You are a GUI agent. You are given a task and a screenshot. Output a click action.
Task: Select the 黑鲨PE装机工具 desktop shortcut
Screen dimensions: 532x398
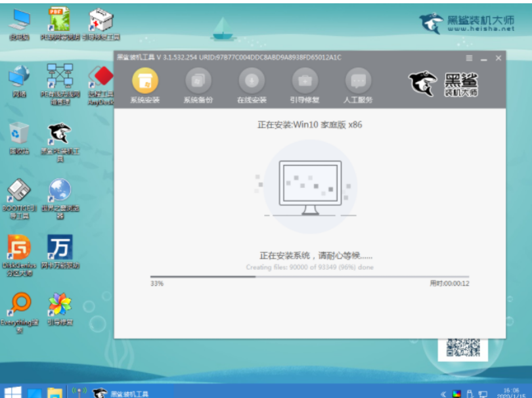(60, 143)
